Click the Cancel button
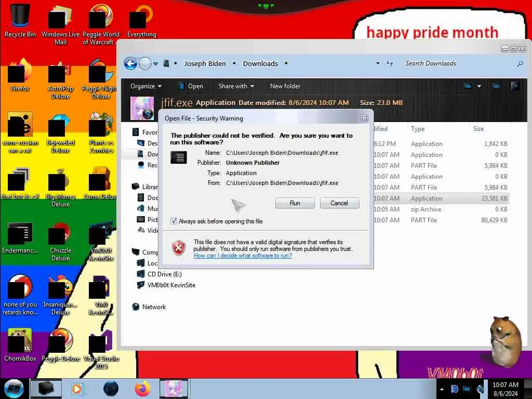 (x=339, y=203)
